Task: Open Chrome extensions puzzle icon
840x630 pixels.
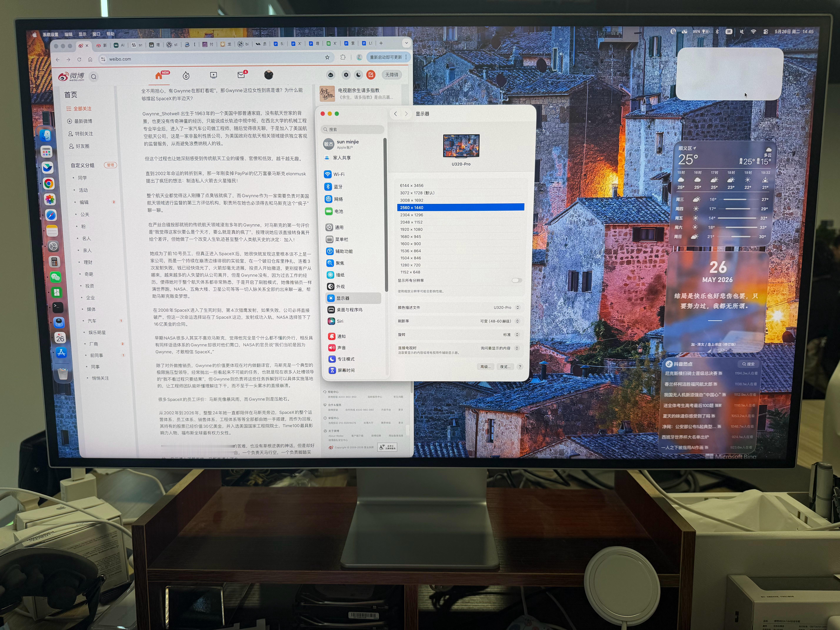Action: (343, 57)
